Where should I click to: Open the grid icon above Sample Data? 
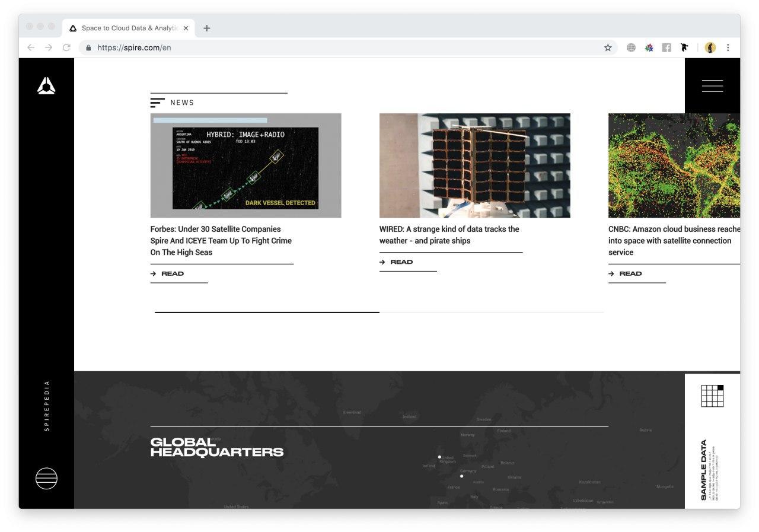(x=712, y=396)
